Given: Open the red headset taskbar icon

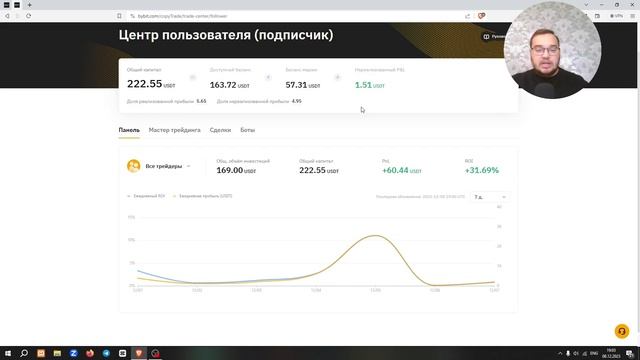Looking at the screenshot, I should pyautogui.click(x=156, y=353).
